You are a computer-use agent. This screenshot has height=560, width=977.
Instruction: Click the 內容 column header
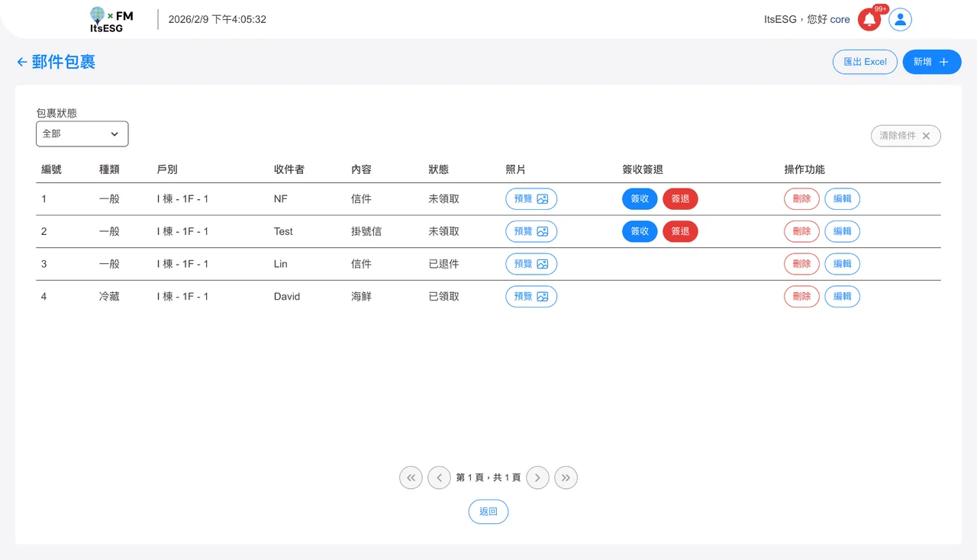point(361,169)
